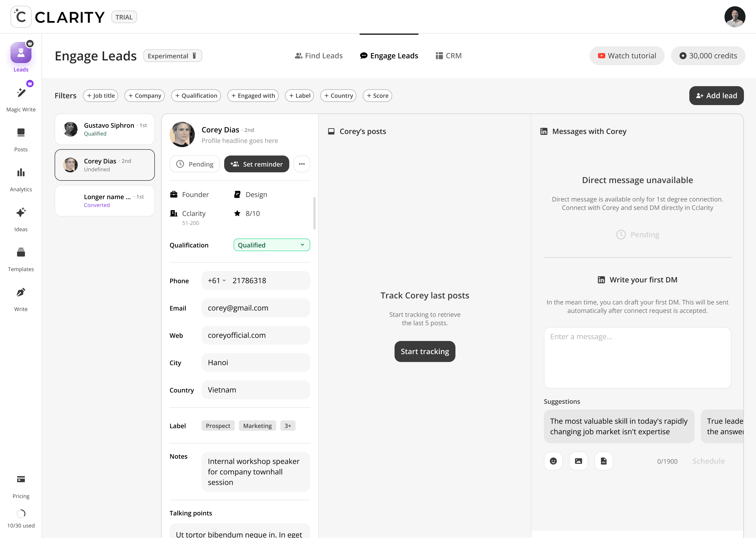Open the Pricing sidebar icon

21,479
